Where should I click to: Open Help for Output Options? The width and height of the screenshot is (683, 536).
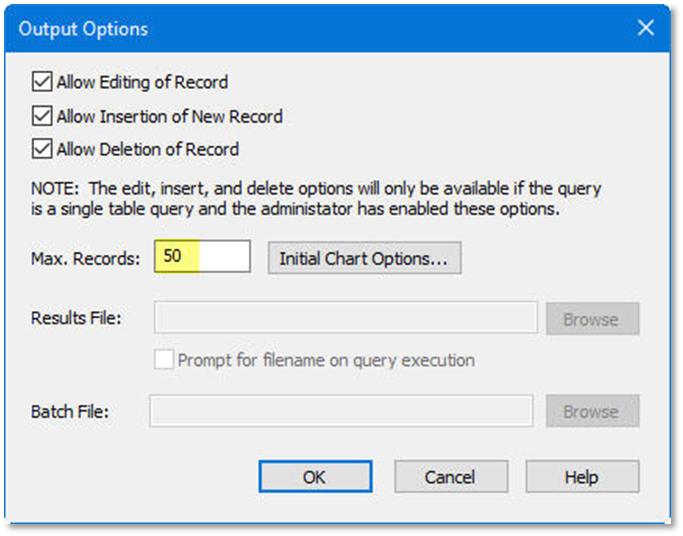tap(582, 477)
